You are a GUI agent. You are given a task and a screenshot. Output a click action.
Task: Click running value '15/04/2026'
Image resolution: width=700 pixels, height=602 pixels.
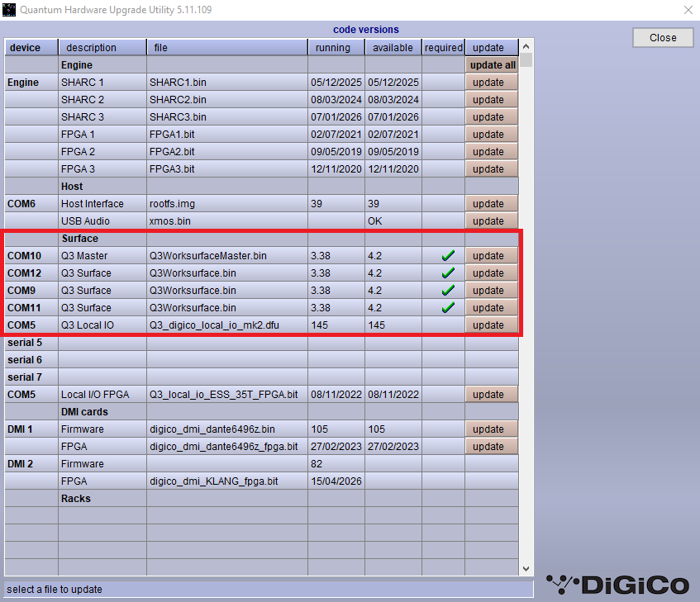point(336,481)
